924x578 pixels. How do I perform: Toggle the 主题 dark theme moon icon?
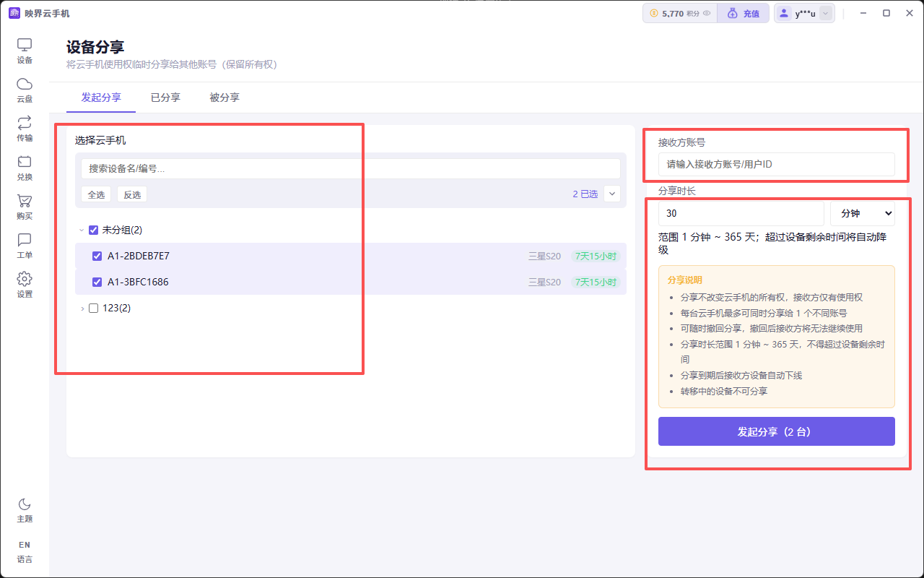pos(25,510)
